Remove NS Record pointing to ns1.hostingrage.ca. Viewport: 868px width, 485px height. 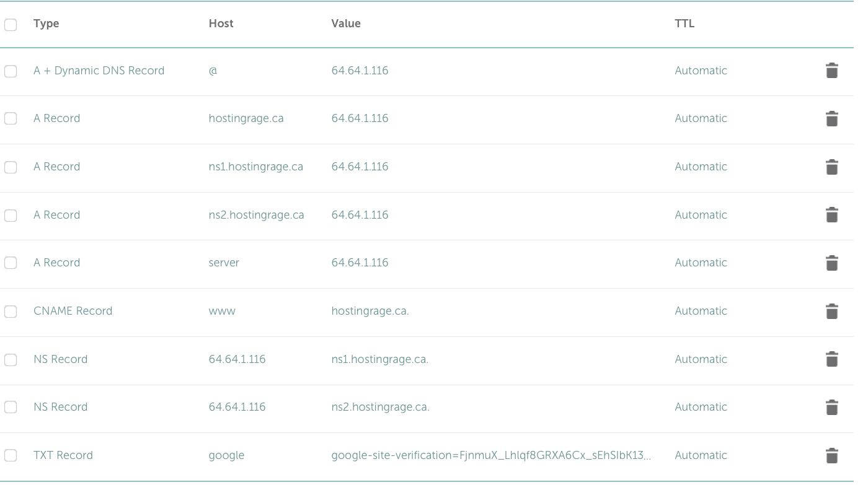[832, 359]
